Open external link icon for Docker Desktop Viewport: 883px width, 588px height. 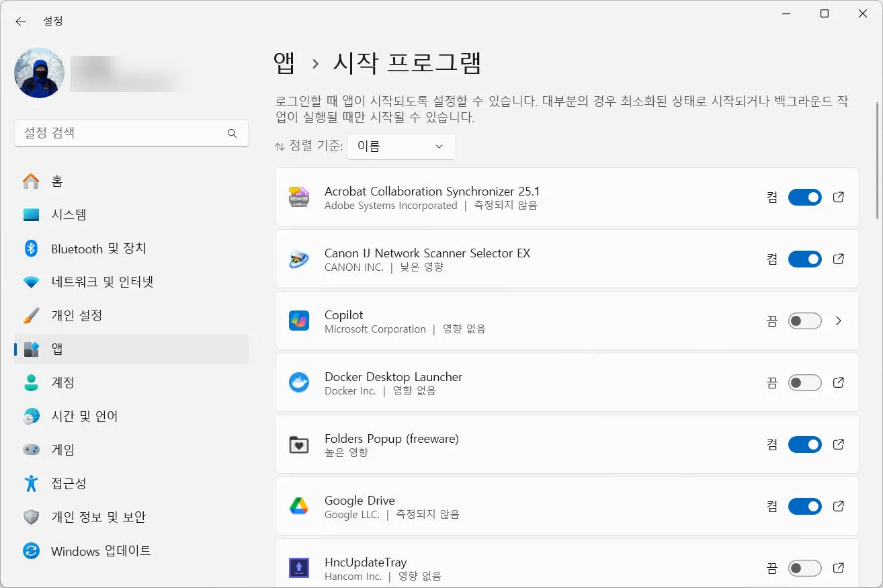tap(839, 382)
